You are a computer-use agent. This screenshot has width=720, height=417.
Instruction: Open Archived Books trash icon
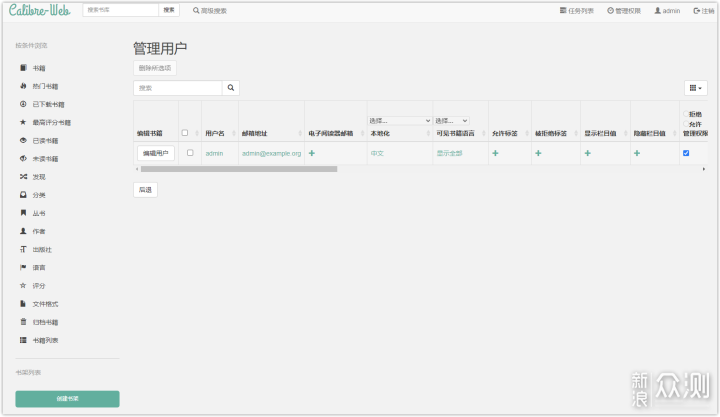pyautogui.click(x=23, y=322)
